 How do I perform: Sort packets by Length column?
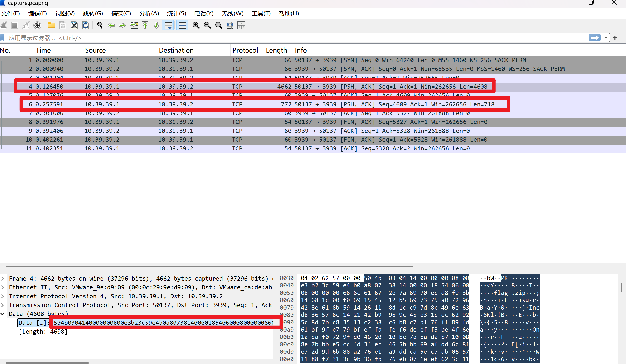click(x=278, y=50)
